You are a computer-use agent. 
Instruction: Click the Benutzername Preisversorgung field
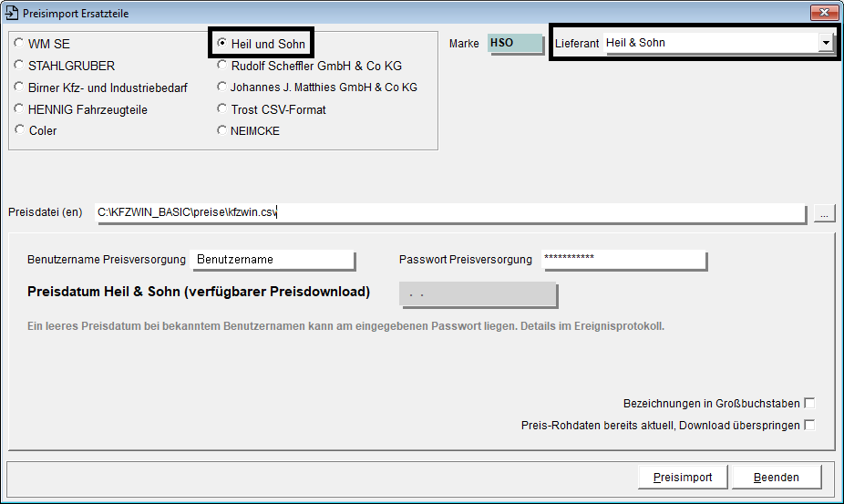pyautogui.click(x=273, y=260)
